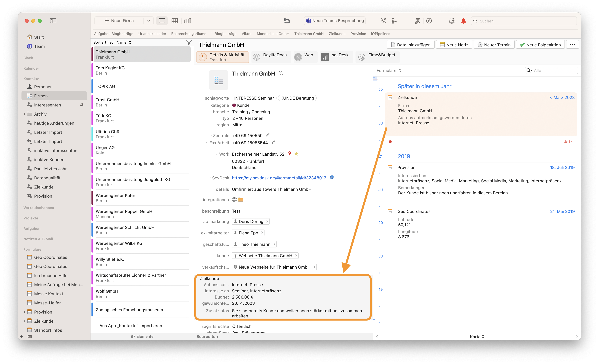Open the red notification bell

[x=464, y=21]
